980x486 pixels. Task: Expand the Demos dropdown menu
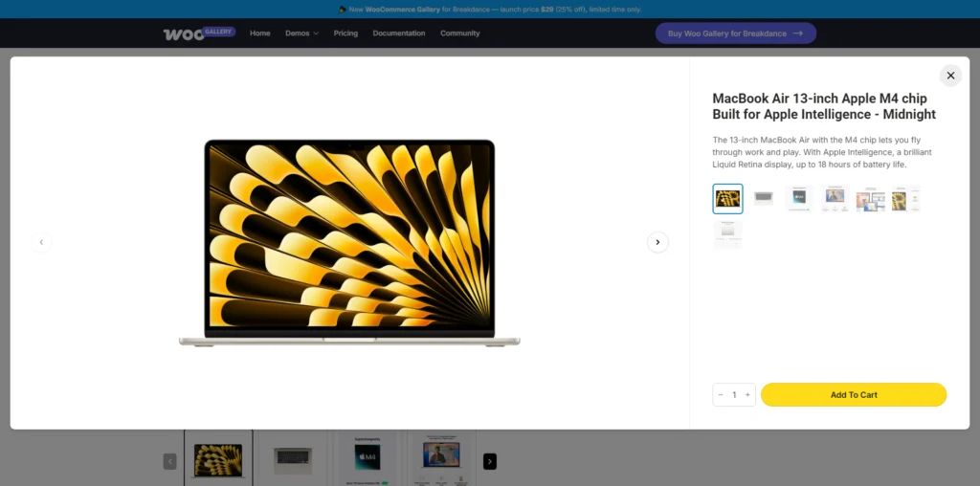(x=301, y=33)
